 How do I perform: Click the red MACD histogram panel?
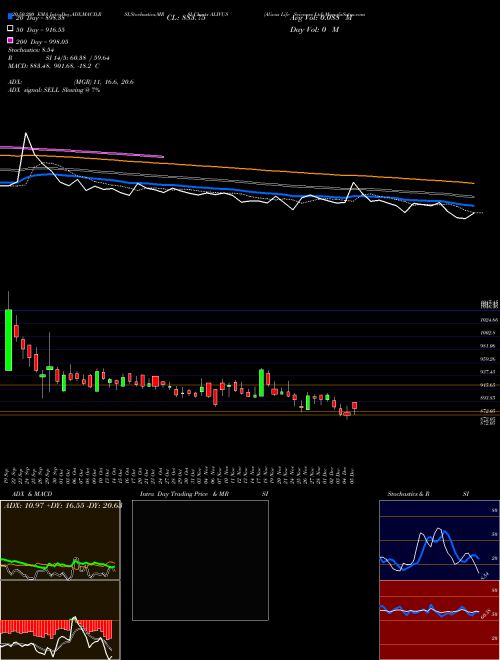pyautogui.click(x=60, y=620)
